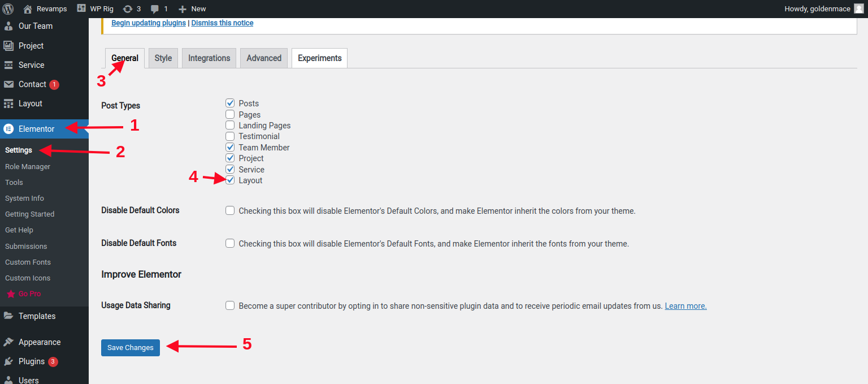This screenshot has height=384, width=868.
Task: Click the user avatar next to goldenmace
Action: click(x=858, y=8)
